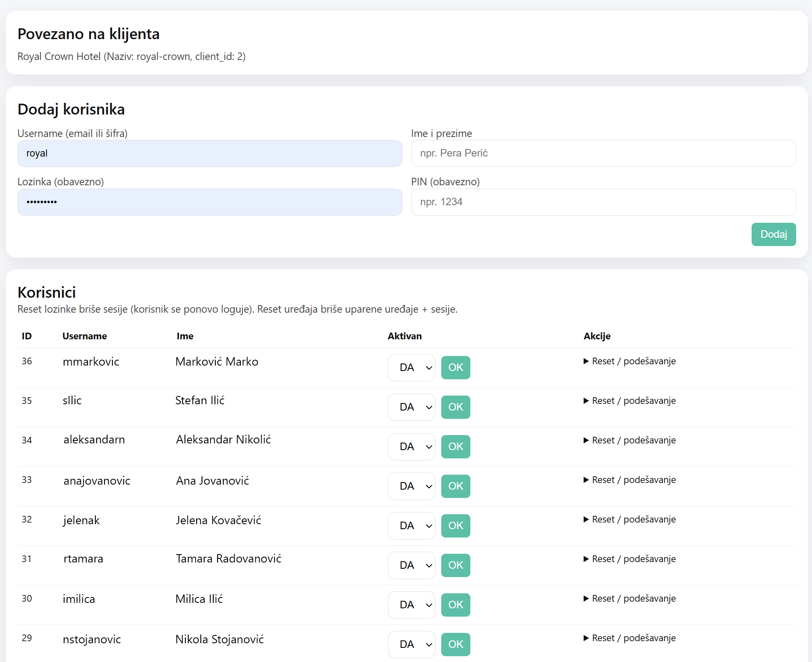812x662 pixels.
Task: Click the Royal Crown Hotel client info text
Action: tap(132, 57)
